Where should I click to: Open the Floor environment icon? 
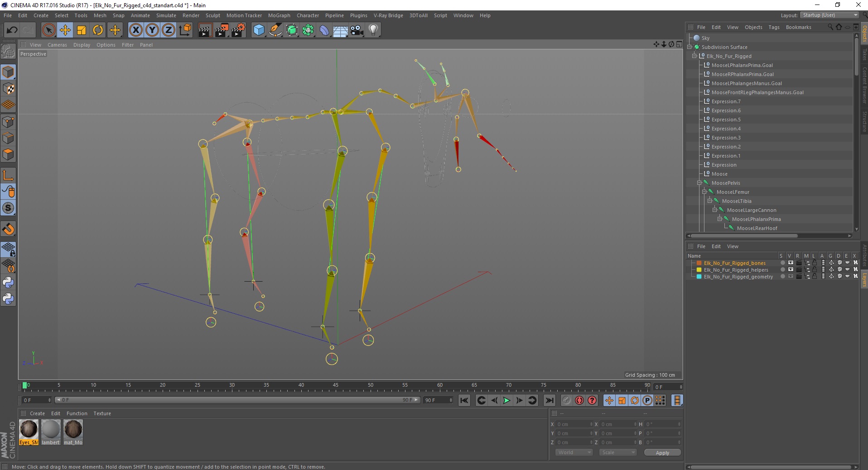pyautogui.click(x=341, y=30)
